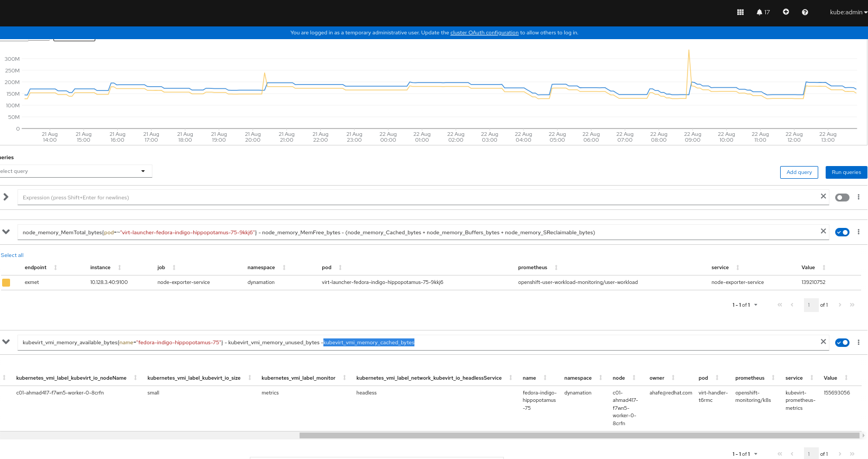Expand the empty expression query row
The image size is (868, 459).
coord(6,197)
